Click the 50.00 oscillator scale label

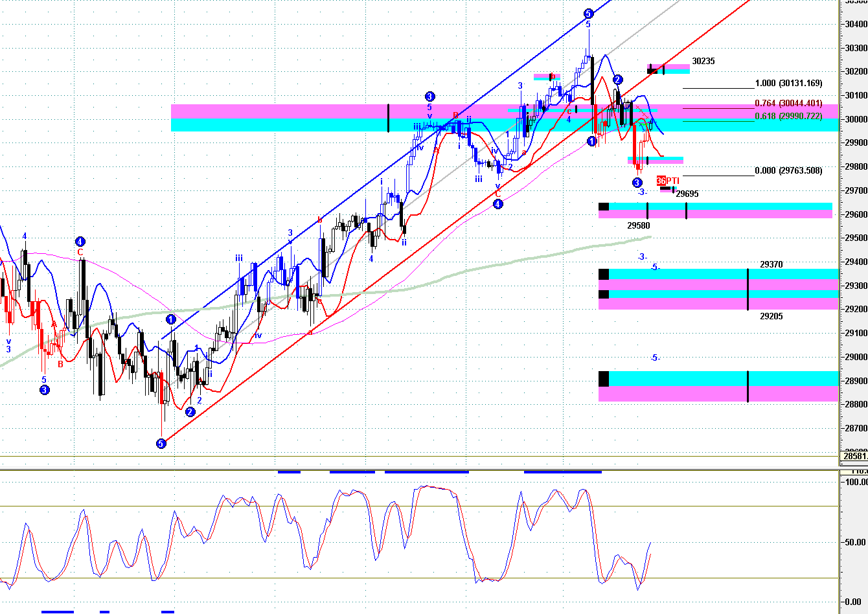pos(854,542)
